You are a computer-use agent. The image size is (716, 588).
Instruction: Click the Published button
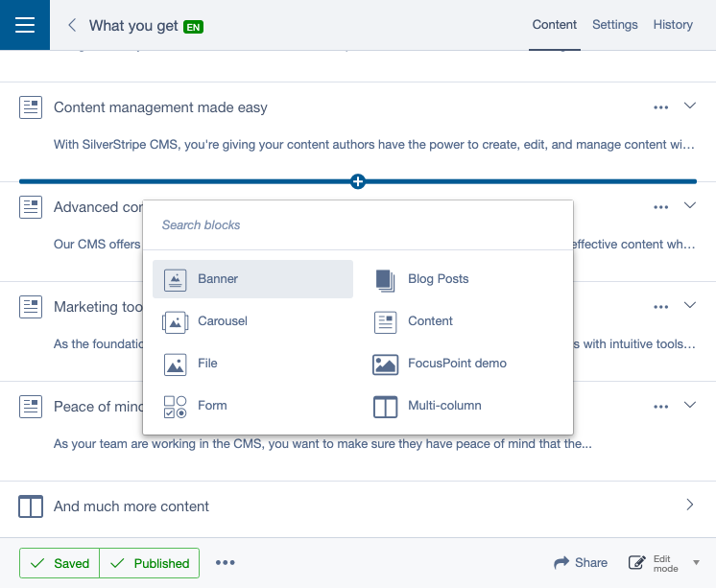150,563
